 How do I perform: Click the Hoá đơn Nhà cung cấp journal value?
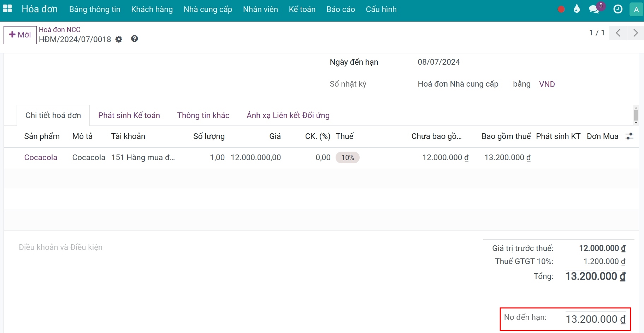click(x=458, y=84)
